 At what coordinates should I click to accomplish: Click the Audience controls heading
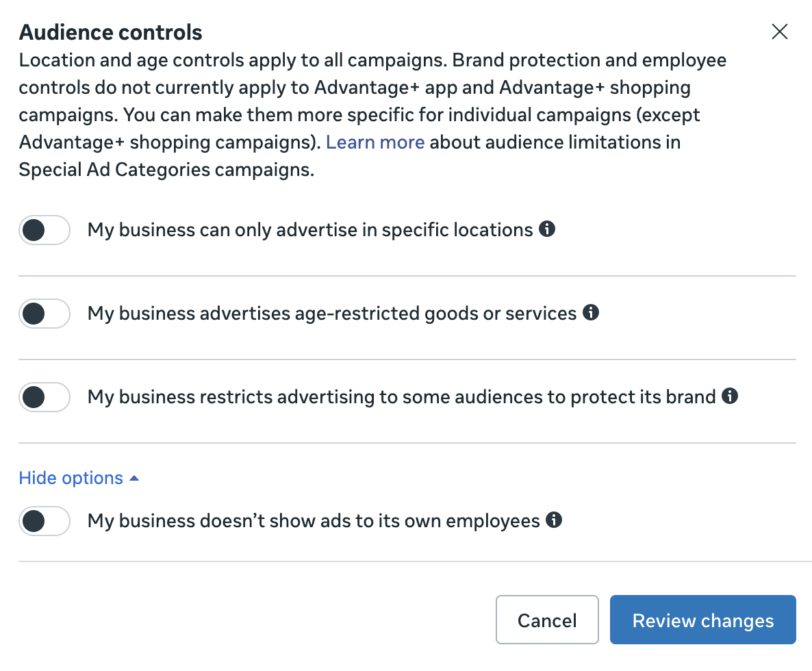tap(111, 32)
